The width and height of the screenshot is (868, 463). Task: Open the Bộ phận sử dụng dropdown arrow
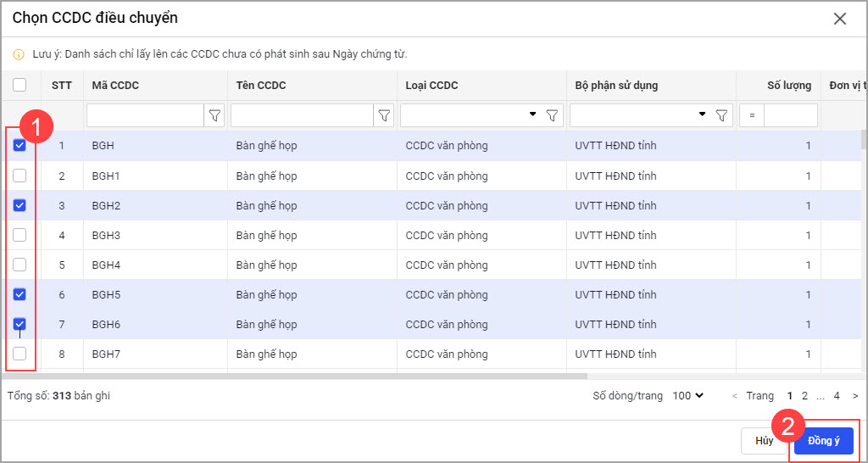[702, 114]
